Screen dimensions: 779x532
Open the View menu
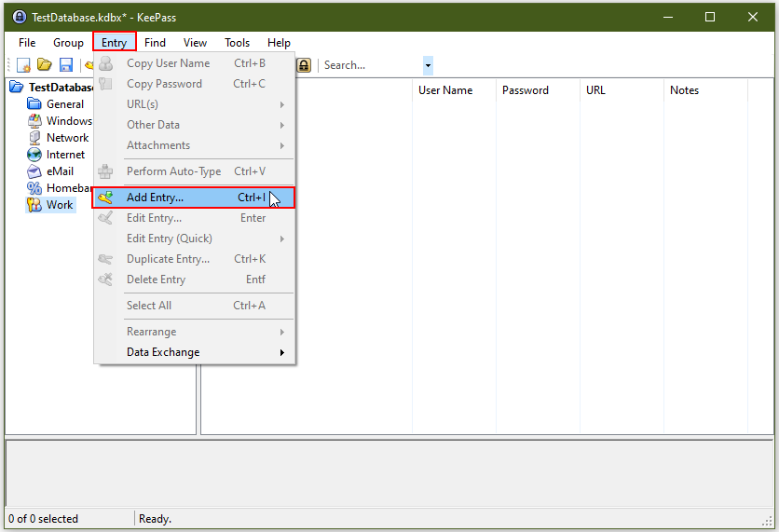[195, 43]
